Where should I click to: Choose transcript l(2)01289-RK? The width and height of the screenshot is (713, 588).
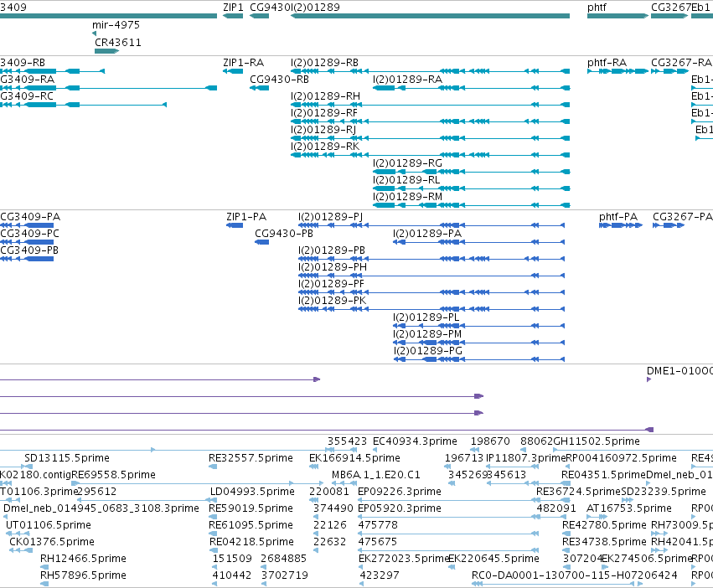click(x=325, y=147)
